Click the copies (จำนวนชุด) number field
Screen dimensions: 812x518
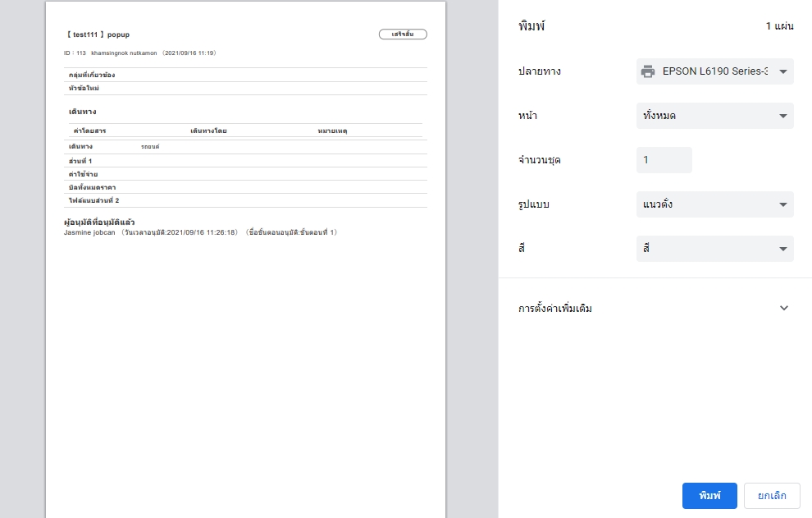tap(664, 160)
